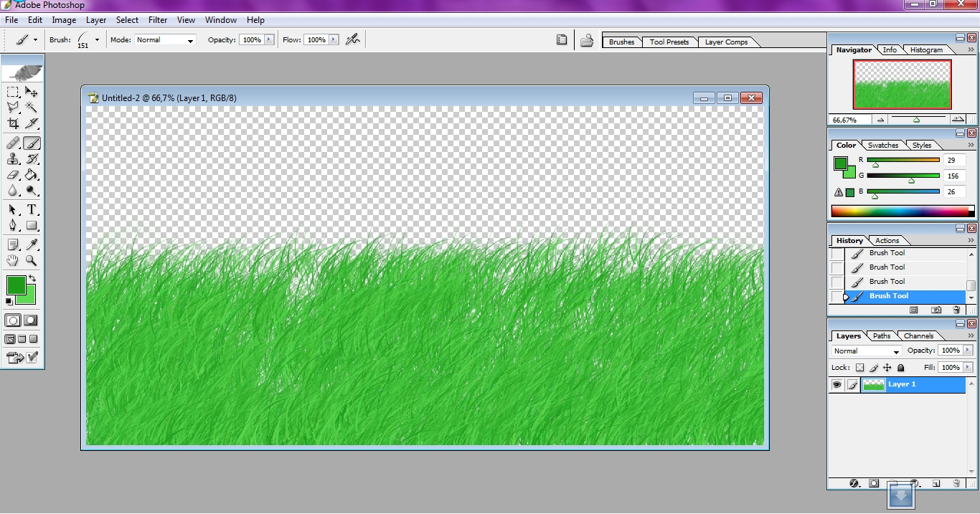980x514 pixels.
Task: Open the Opacity dropdown in the options bar
Action: point(270,39)
